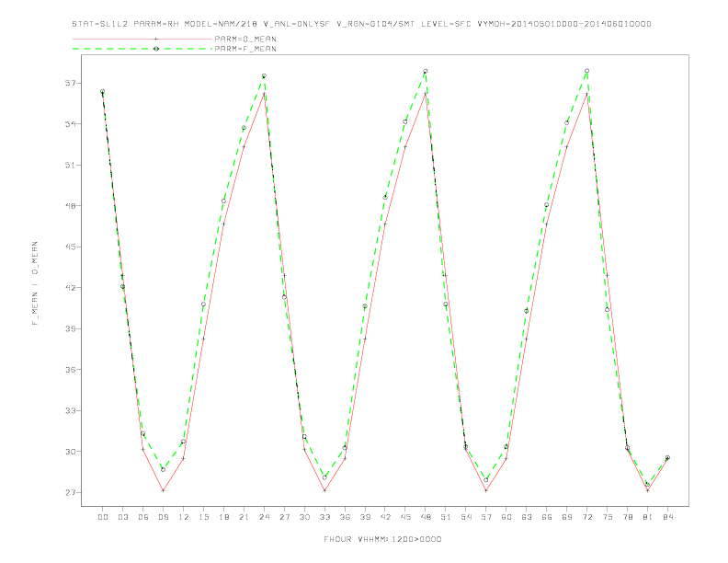Click forecast hour 24 on horizontal axis

point(264,517)
